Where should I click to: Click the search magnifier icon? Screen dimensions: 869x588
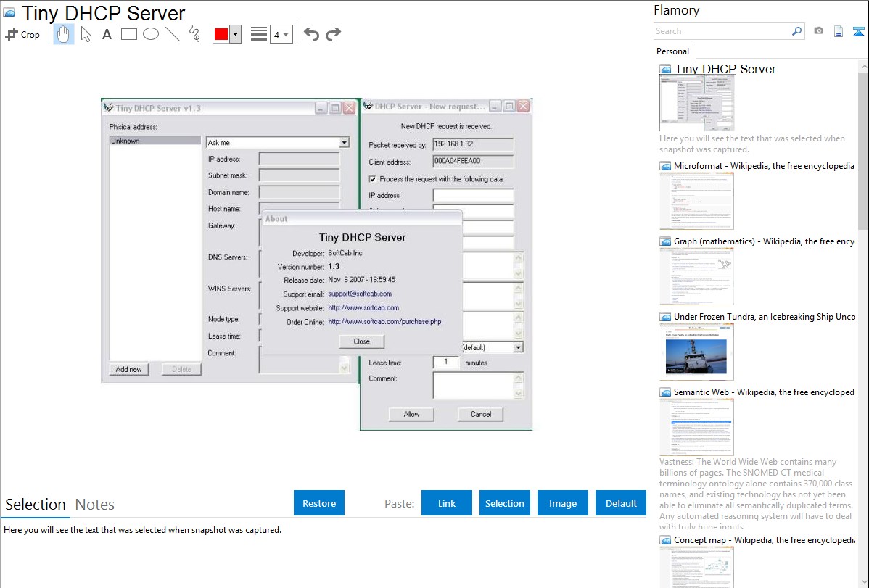point(797,31)
